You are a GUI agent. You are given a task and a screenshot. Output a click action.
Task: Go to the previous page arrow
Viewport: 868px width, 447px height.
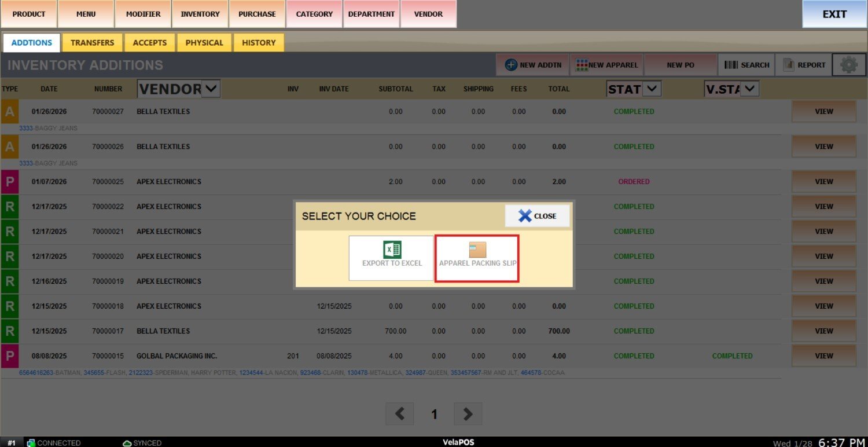click(400, 414)
